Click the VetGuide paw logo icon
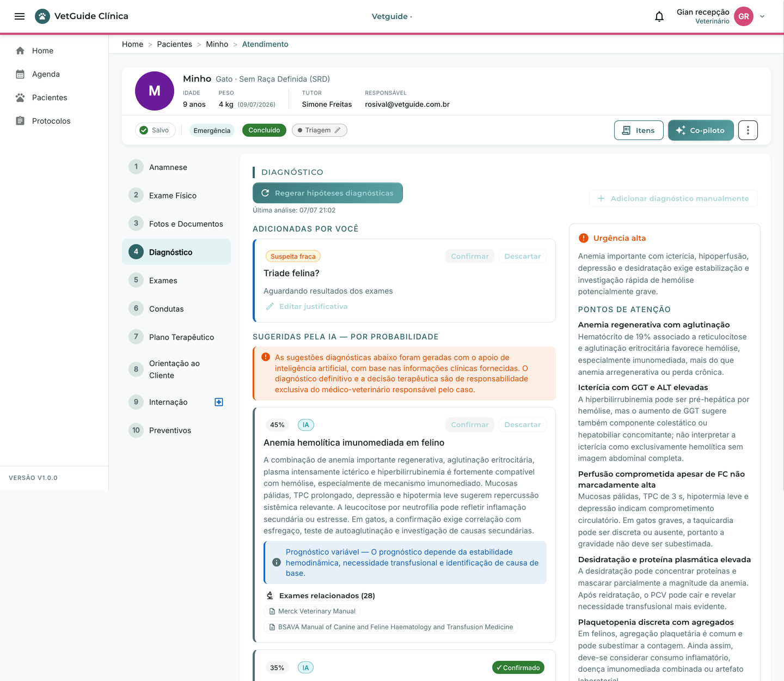The image size is (784, 681). click(42, 16)
